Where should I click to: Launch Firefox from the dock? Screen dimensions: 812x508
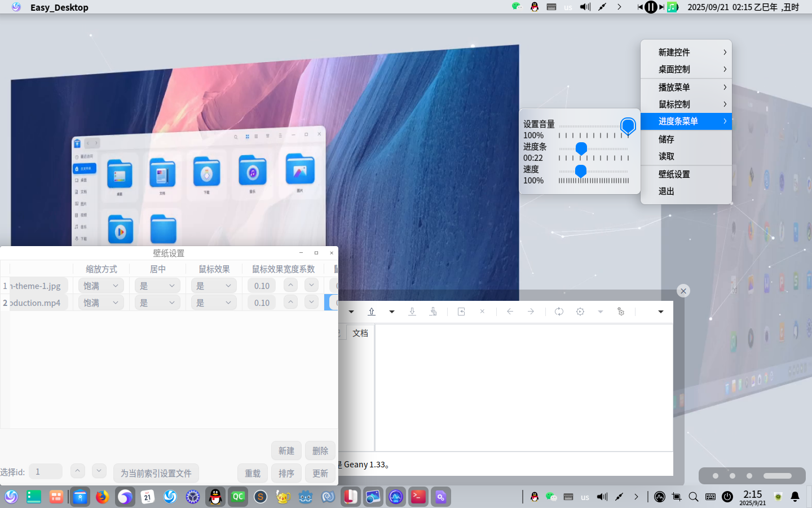tap(102, 497)
